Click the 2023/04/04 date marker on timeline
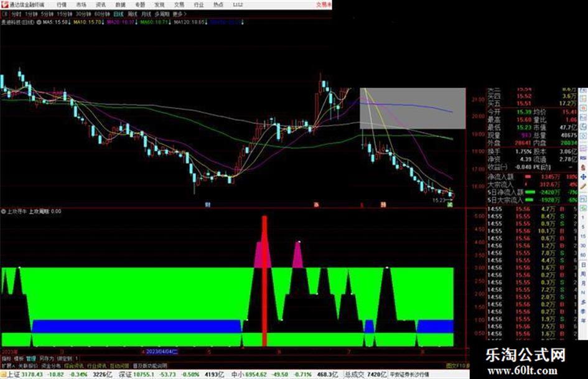Screen dimensions: 588x379 click(x=162, y=352)
